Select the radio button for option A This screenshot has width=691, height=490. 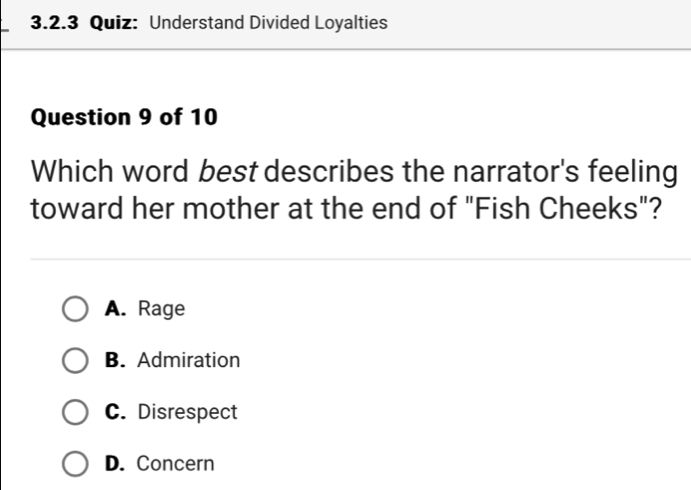(76, 309)
